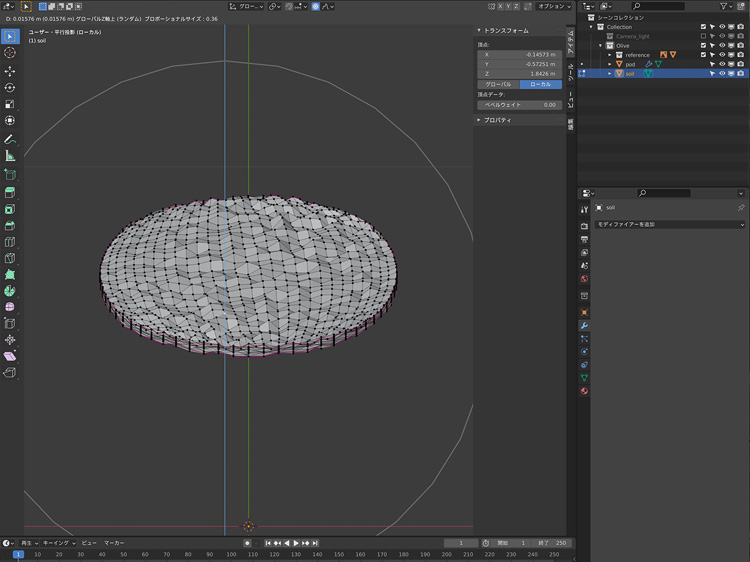Click the ベベルウェイト value slider

[520, 104]
